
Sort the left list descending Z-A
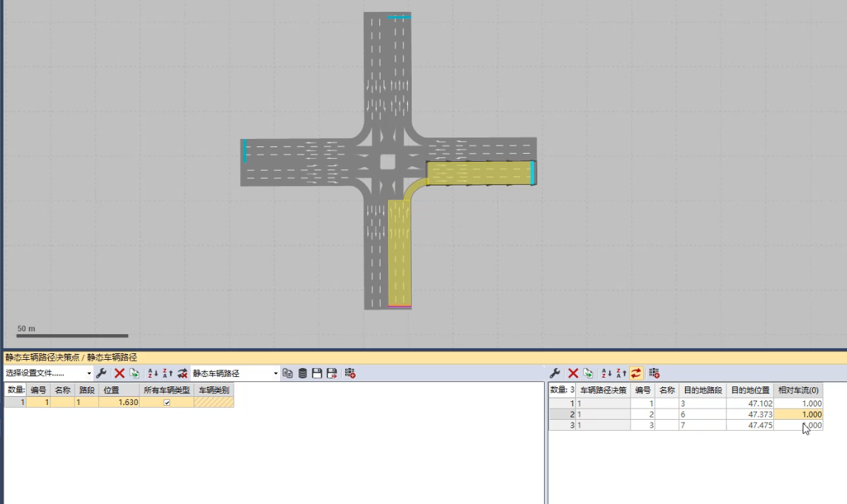click(x=168, y=373)
